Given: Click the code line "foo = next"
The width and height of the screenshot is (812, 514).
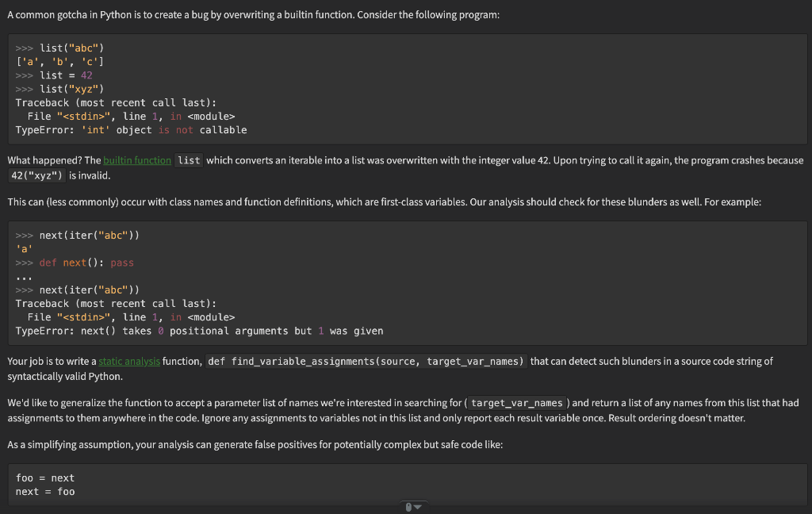Looking at the screenshot, I should pyautogui.click(x=45, y=478).
